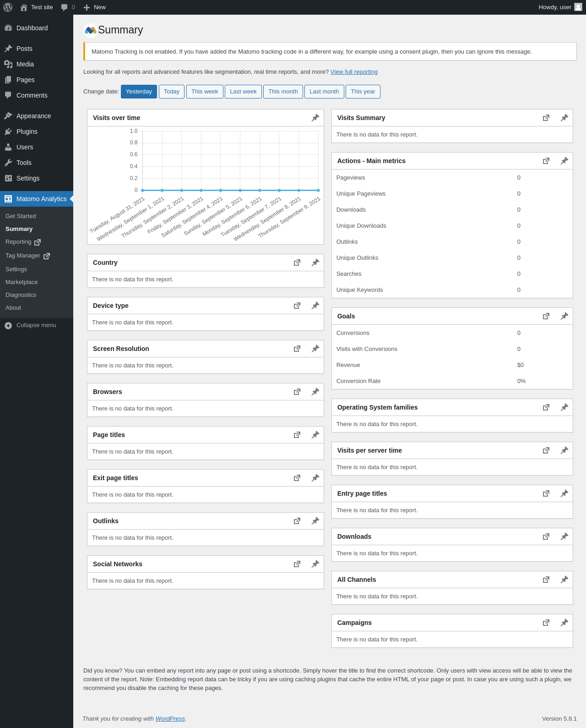This screenshot has height=728, width=586.
Task: Pin the Visits over time widget
Action: 315,118
